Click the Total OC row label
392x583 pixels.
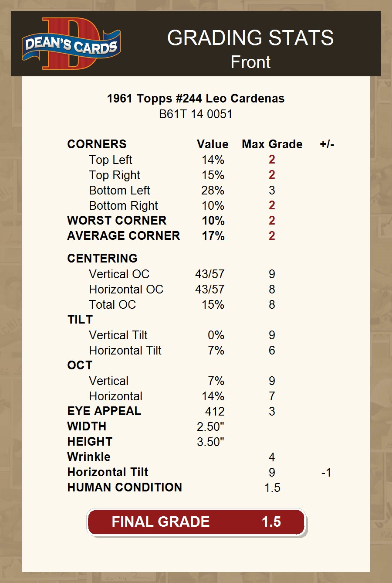coord(112,305)
